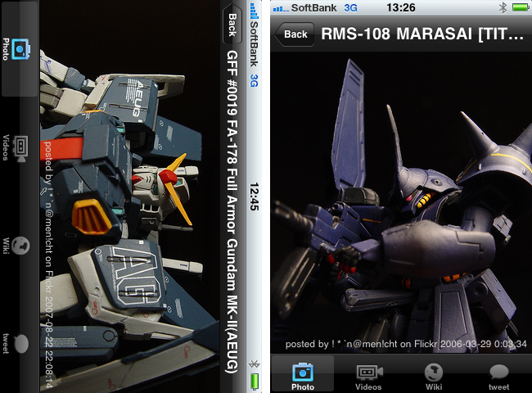532x393 pixels.
Task: Tap SoftBank carrier label in left rotated screen
Action: point(254,43)
